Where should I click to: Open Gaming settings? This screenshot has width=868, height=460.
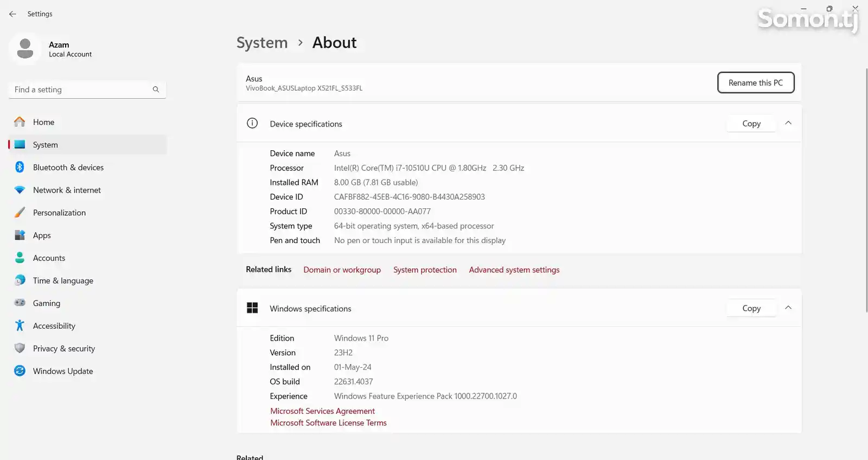click(x=87, y=303)
